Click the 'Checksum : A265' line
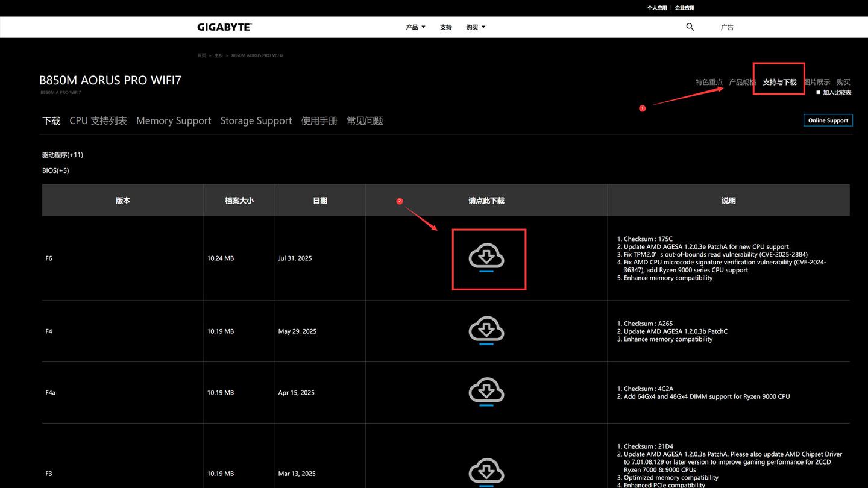The width and height of the screenshot is (868, 488). (x=648, y=324)
